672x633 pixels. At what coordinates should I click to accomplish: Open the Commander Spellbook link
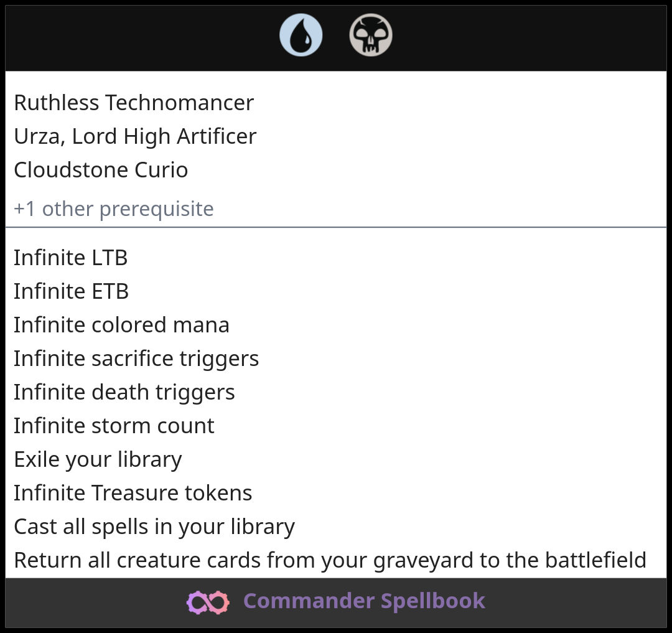click(363, 601)
